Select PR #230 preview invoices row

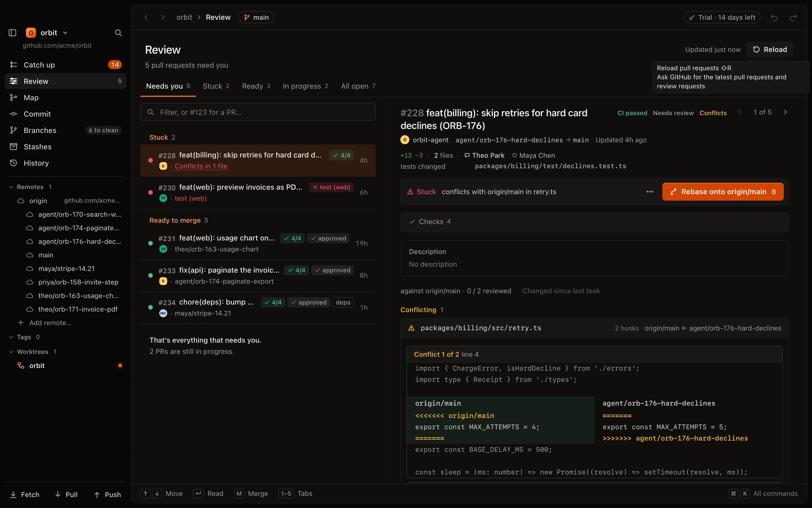pos(258,192)
